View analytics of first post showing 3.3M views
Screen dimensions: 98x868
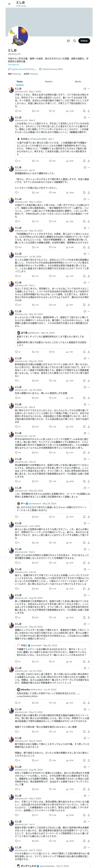(x=70, y=111)
